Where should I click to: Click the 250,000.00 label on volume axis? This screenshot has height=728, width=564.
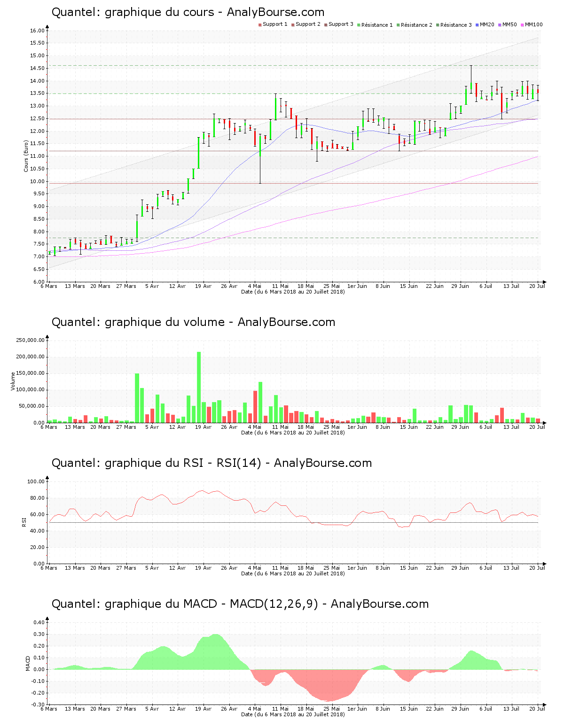(x=30, y=340)
